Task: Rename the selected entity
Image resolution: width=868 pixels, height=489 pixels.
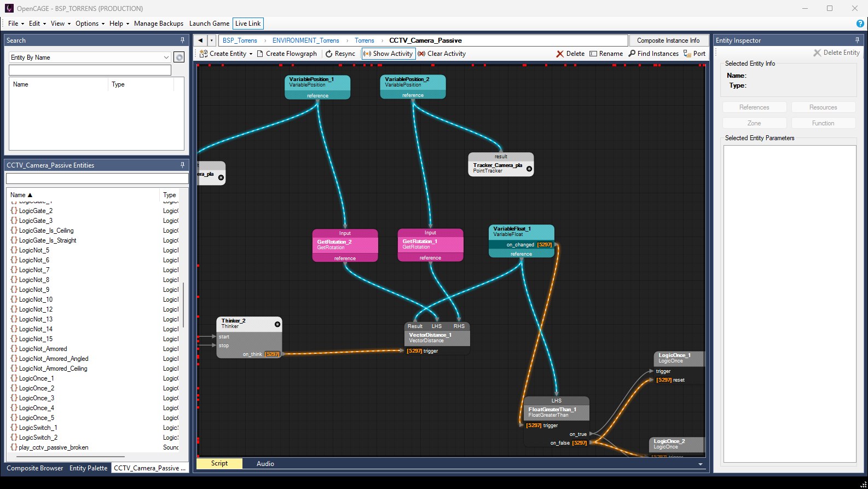Action: click(606, 54)
